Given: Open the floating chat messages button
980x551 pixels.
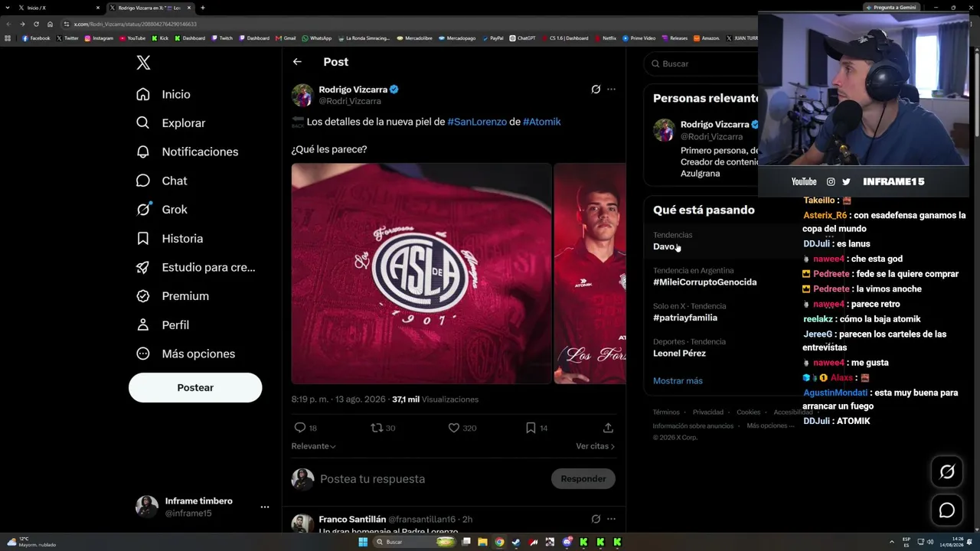Looking at the screenshot, I should (947, 510).
